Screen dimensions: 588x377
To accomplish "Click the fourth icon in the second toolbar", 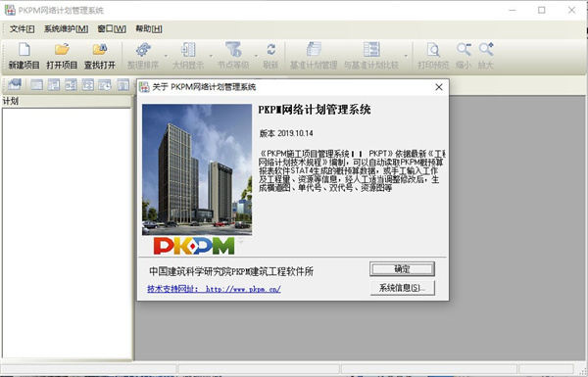I will 71,85.
